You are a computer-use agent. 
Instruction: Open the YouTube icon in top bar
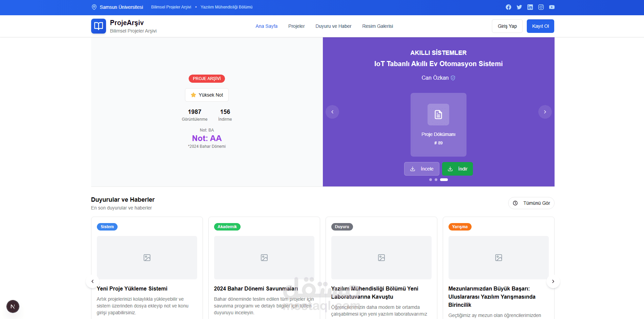(552, 7)
